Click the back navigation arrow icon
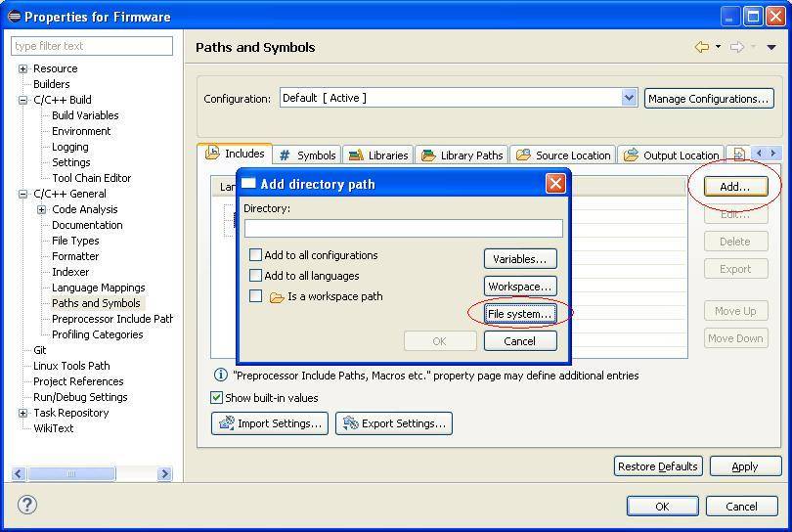Viewport: 792px width, 532px height. tap(702, 47)
